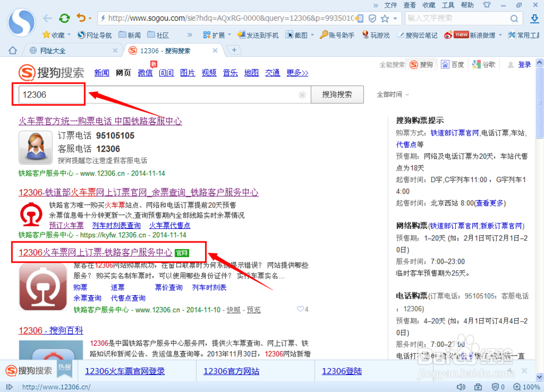This screenshot has width=544, height=392.
Task: Click the heart like icon beside 4
Action: point(300,309)
